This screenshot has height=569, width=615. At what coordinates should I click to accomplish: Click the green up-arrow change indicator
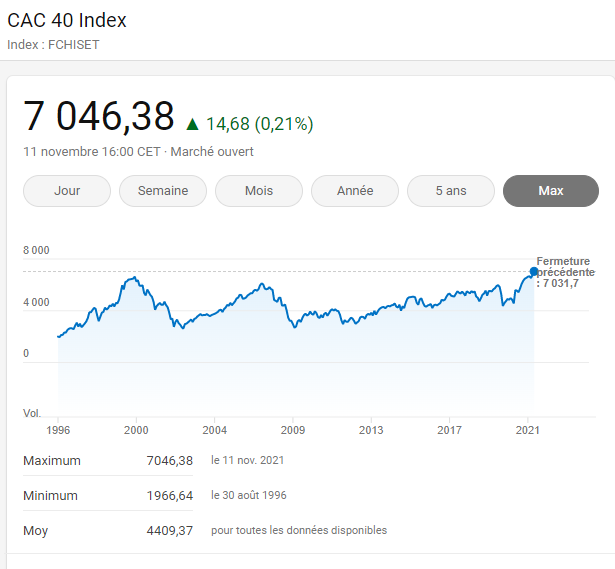192,124
